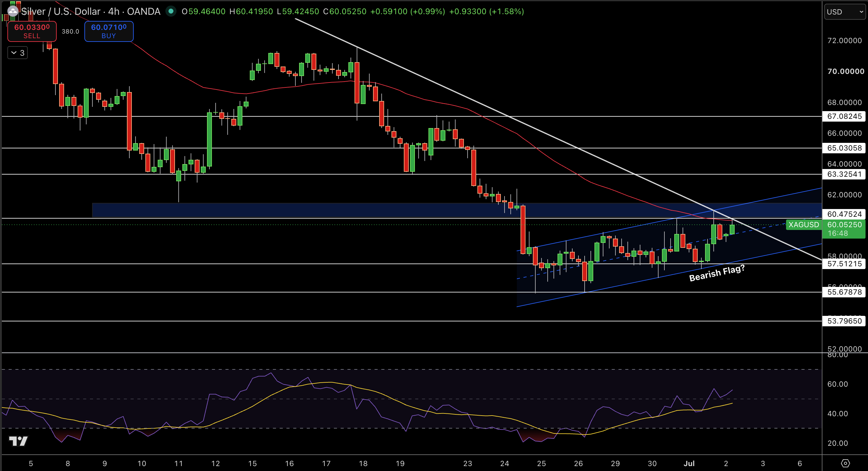Click the RSI 60.00 scale label

[838, 384]
